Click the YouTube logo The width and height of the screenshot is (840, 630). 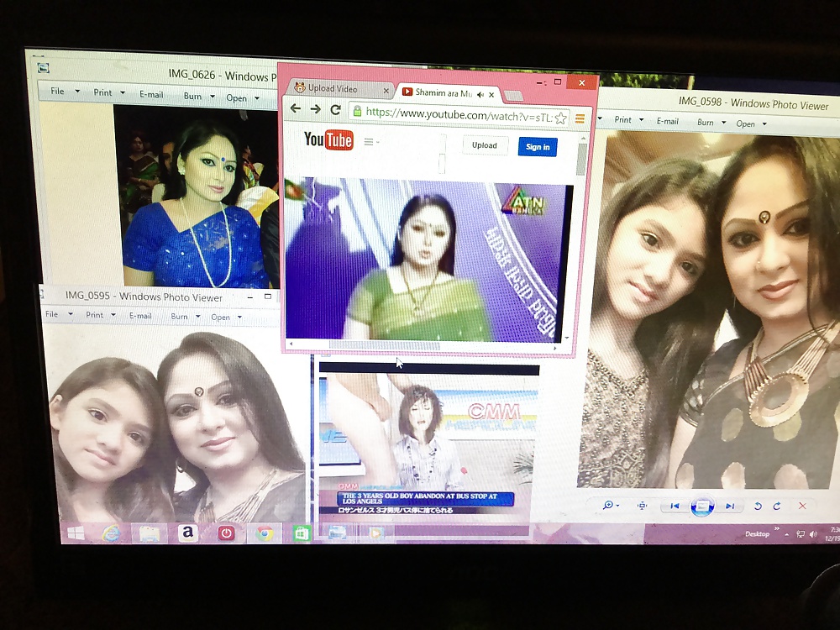point(328,139)
